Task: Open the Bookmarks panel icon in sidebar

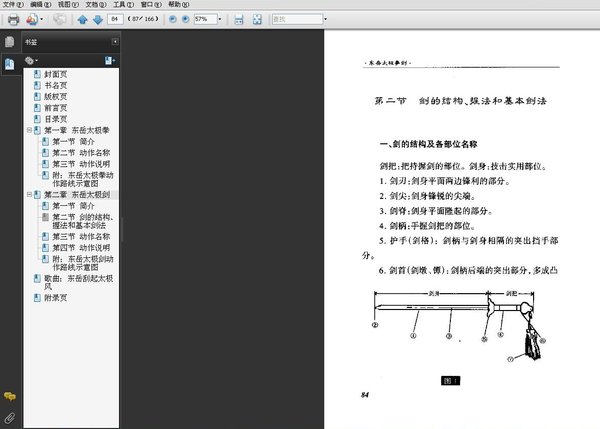Action: click(10, 64)
